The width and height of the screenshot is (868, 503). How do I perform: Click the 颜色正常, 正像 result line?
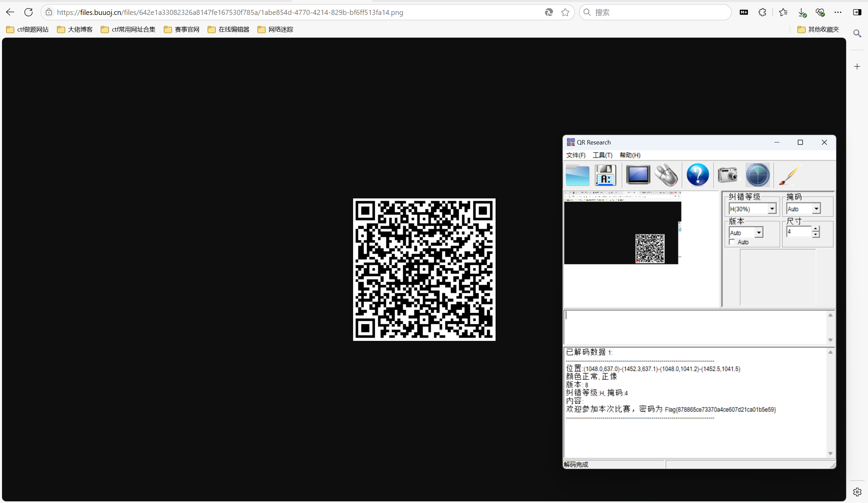(x=592, y=376)
